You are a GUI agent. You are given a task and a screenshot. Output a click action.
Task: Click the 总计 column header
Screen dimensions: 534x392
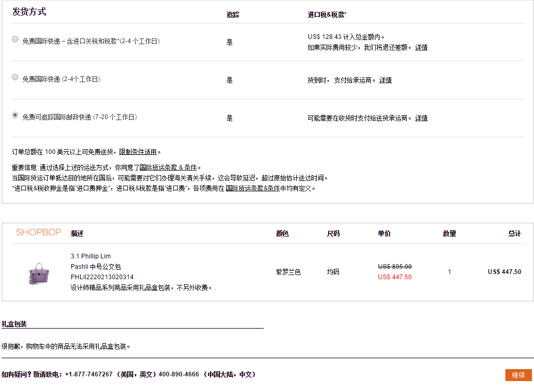(x=515, y=233)
